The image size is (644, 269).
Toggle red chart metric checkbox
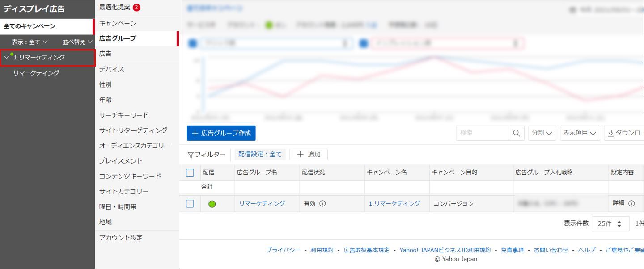pos(364,43)
